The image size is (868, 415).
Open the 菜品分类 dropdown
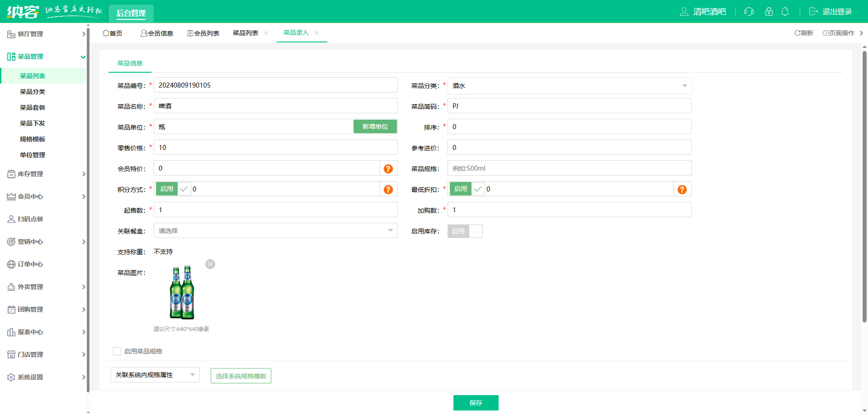click(x=570, y=86)
